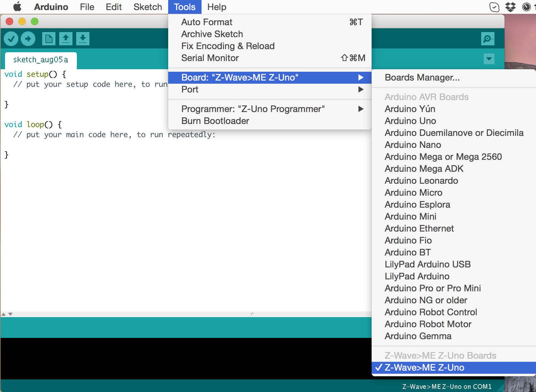Viewport: 536px width, 392px height.
Task: Select the plain LilyPad Arduino board
Action: (454, 277)
